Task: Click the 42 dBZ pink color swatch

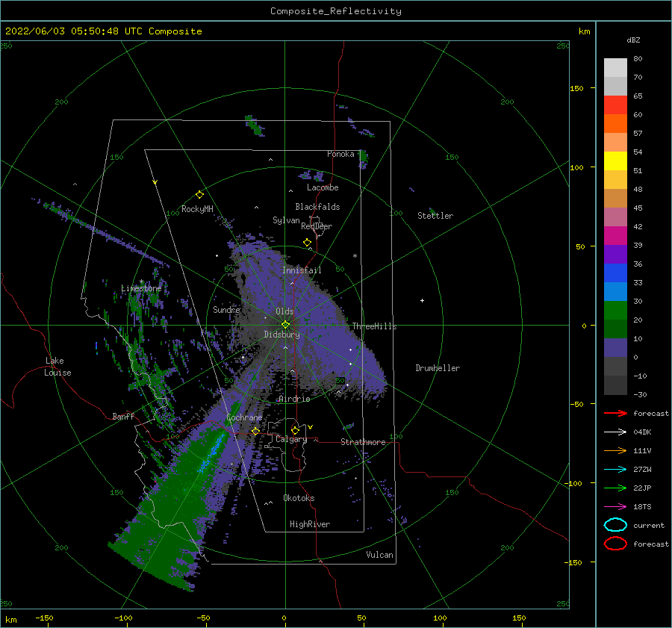Action: pos(615,217)
